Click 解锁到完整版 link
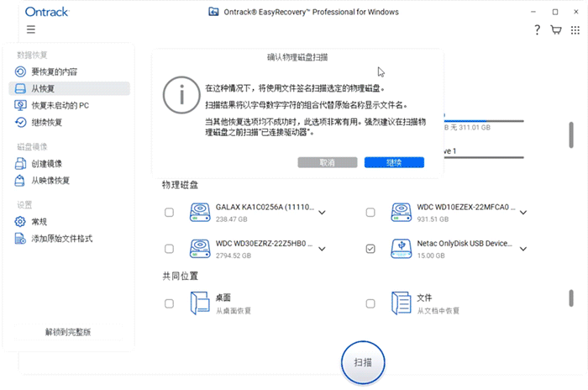The height and width of the screenshot is (390, 588). click(x=68, y=332)
